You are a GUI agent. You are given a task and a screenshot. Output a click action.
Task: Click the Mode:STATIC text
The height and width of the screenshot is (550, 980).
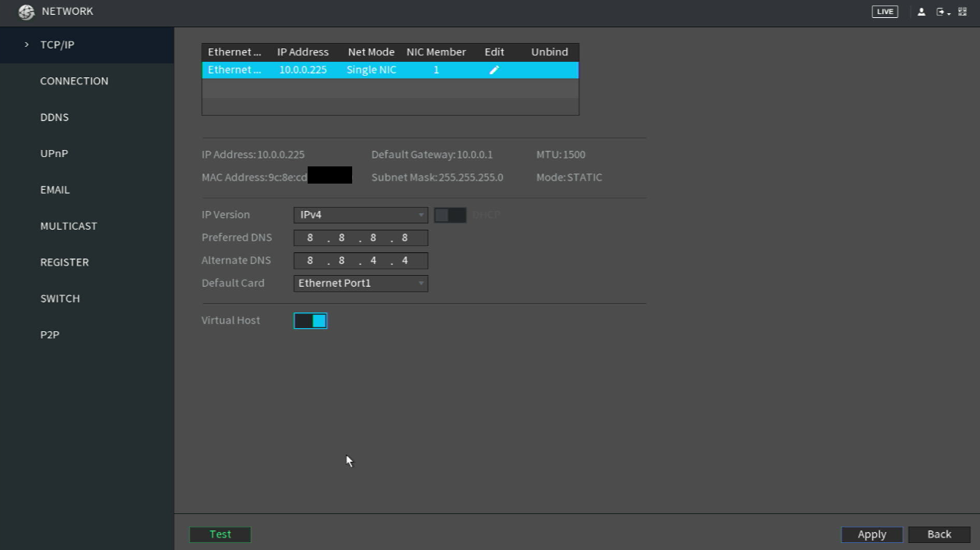click(x=569, y=177)
